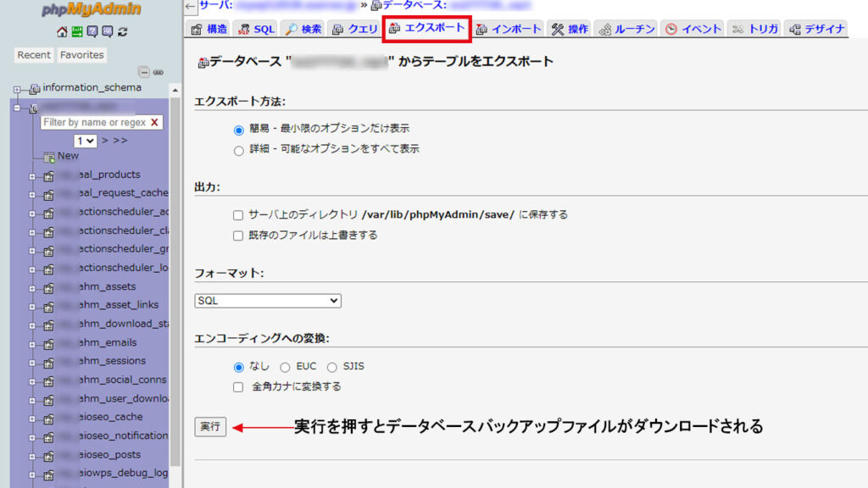
Task: Click table icon beside ahm_emails
Action: tap(48, 344)
